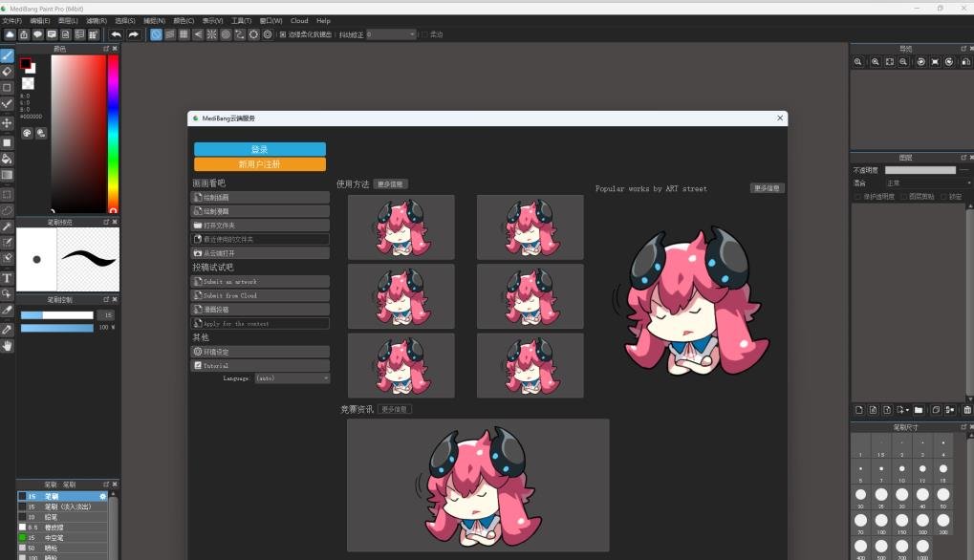Open add-layer-type dropdown arrow in Layers panel

pyautogui.click(x=907, y=410)
